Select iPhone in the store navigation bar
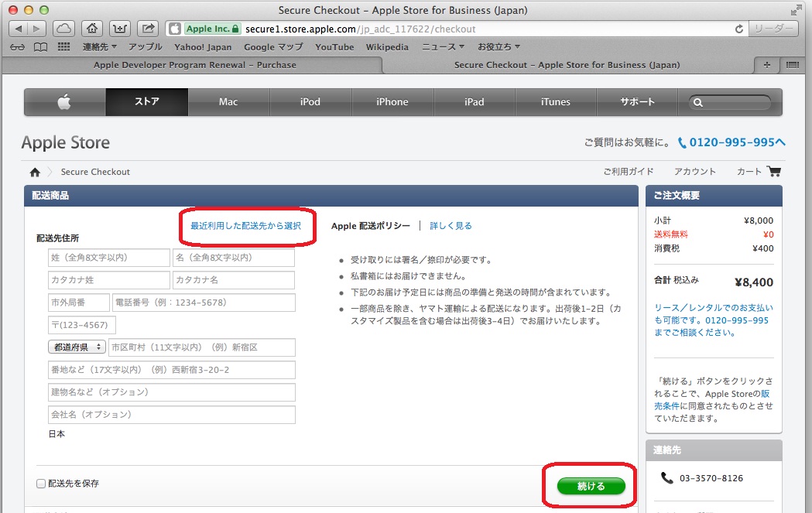Viewport: 812px width, 513px height. 392,102
